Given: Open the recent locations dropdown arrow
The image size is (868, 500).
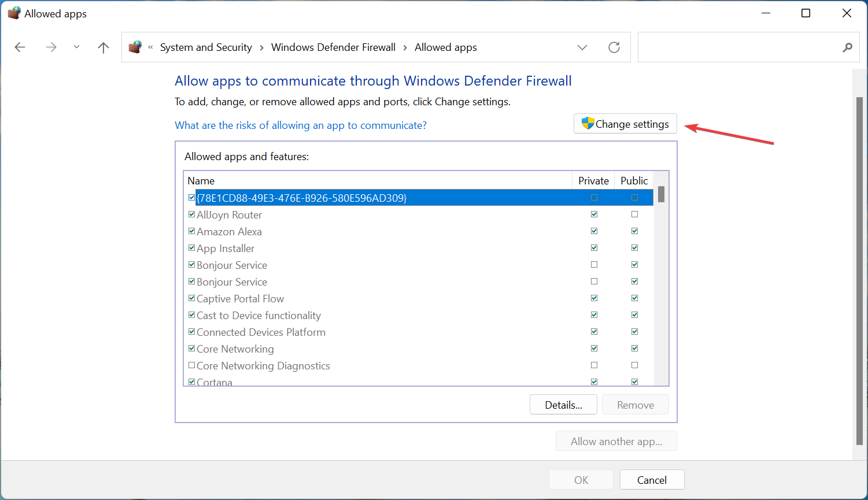Looking at the screenshot, I should (x=76, y=47).
